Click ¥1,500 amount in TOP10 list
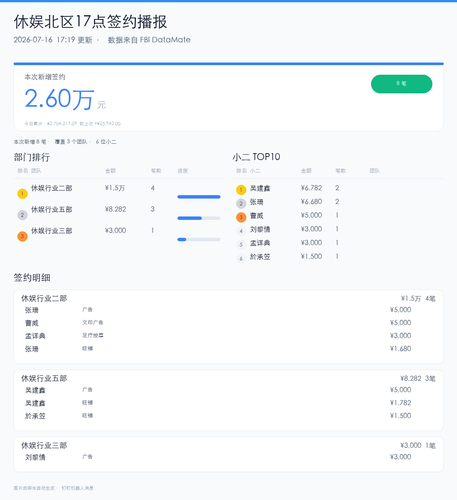The width and height of the screenshot is (457, 500). tap(311, 256)
